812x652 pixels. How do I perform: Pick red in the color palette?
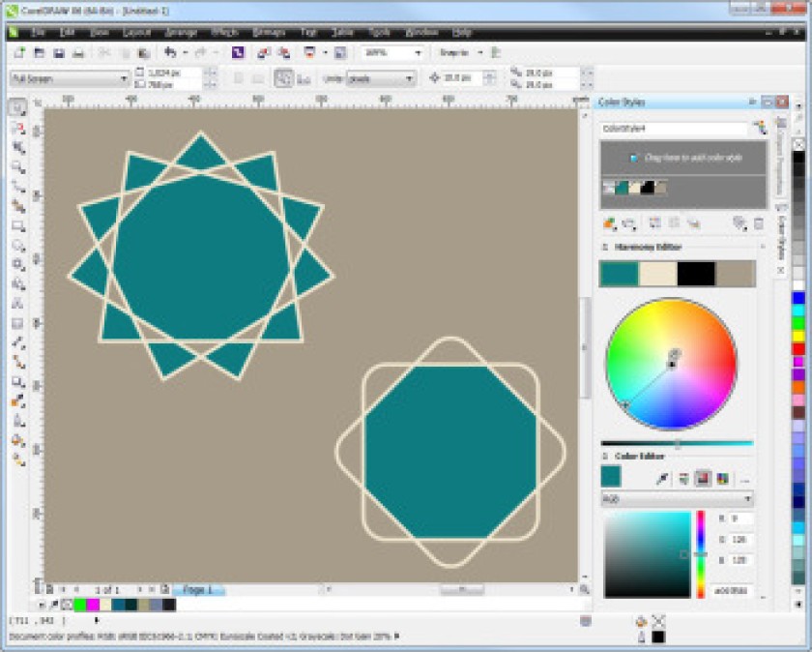click(798, 348)
